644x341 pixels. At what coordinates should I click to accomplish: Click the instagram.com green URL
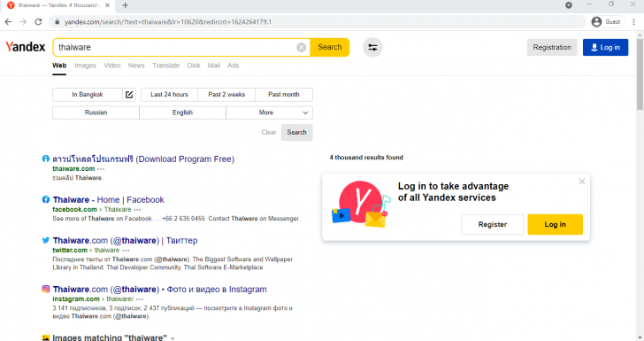[76, 299]
